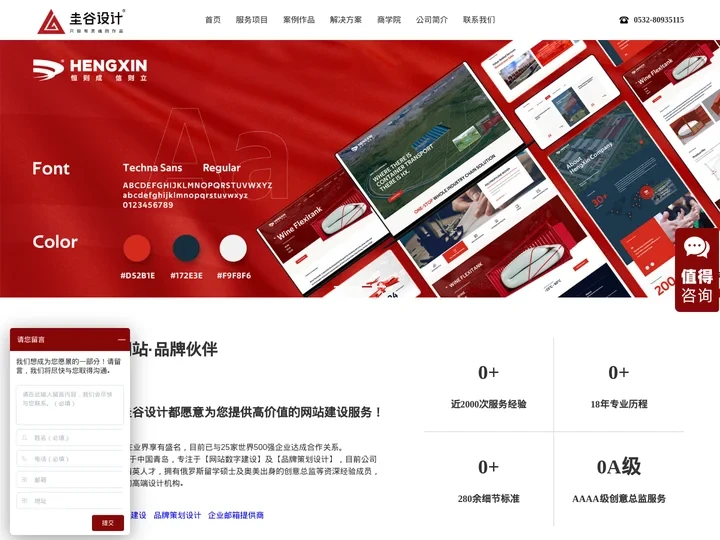
Task: Click the 圭谷设计 triangle logo
Action: click(51, 22)
